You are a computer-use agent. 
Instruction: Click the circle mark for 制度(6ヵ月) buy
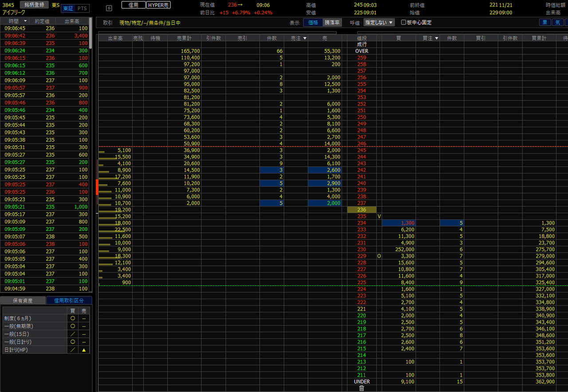pos(73,318)
